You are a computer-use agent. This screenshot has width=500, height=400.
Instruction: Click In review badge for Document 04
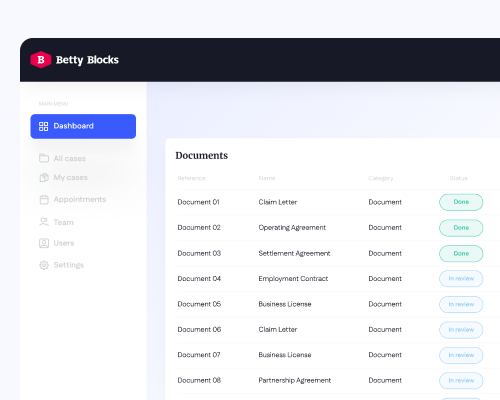[x=461, y=279]
